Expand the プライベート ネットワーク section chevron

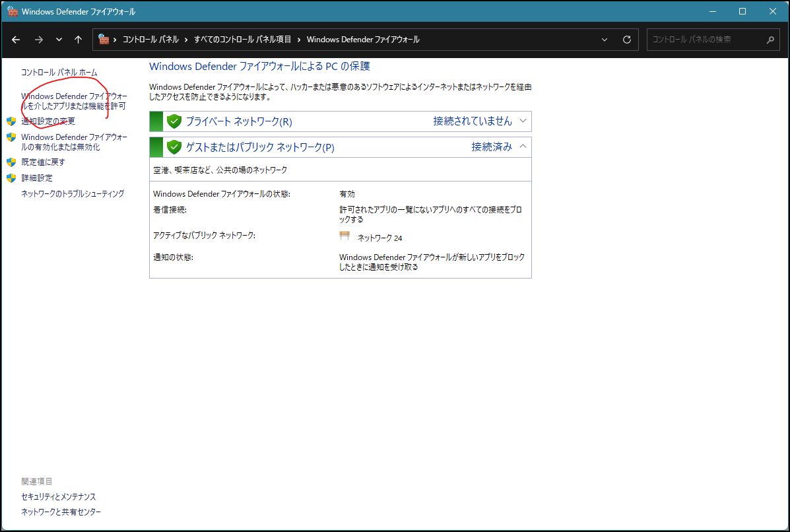tap(523, 121)
